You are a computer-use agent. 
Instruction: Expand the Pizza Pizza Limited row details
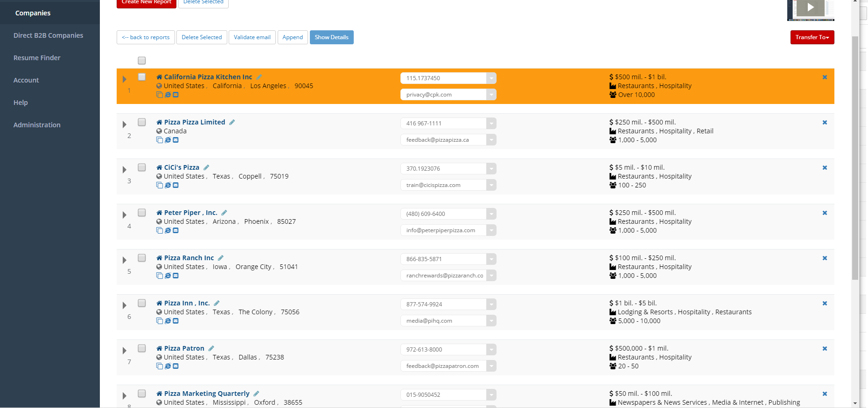pyautogui.click(x=125, y=124)
